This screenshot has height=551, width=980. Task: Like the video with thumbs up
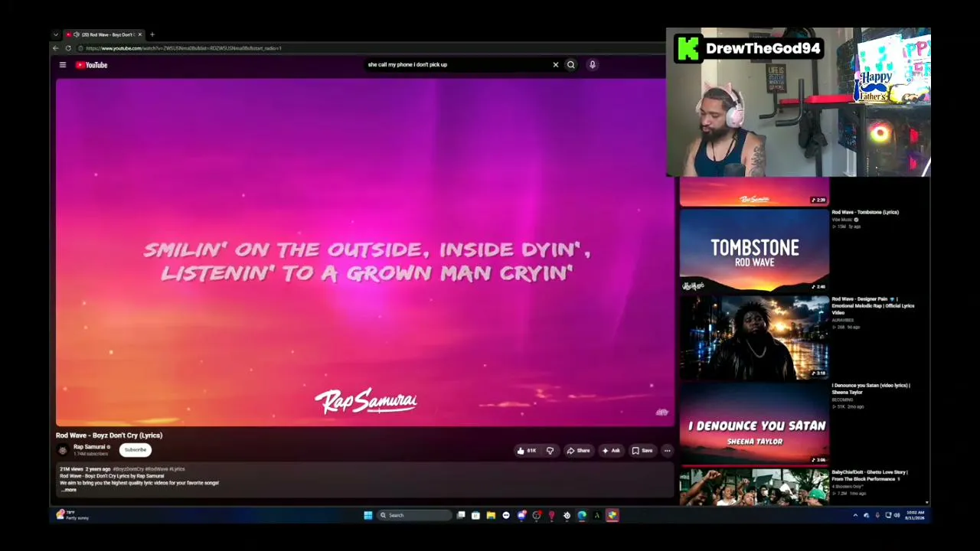coord(526,451)
